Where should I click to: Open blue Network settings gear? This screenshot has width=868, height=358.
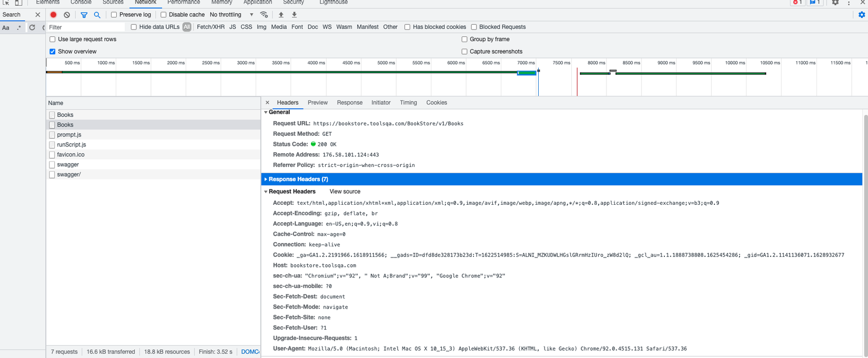pos(861,15)
